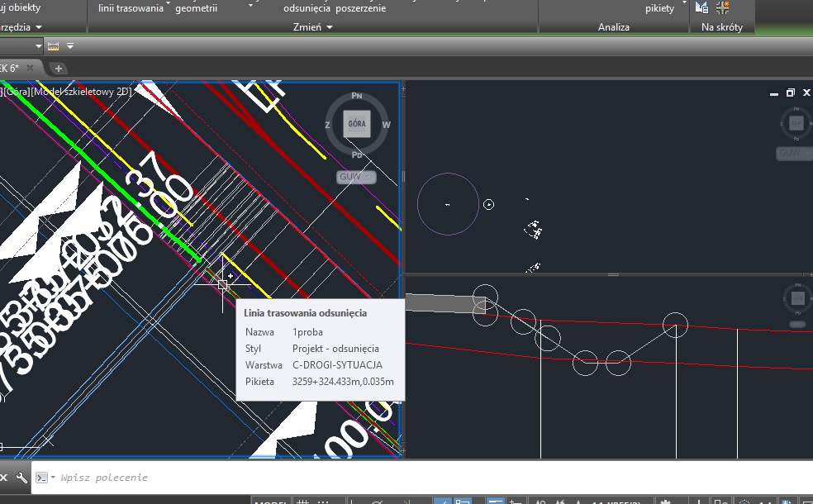Click the wrench customize icon on the command line
Screen dimensions: 813x504
click(x=21, y=477)
